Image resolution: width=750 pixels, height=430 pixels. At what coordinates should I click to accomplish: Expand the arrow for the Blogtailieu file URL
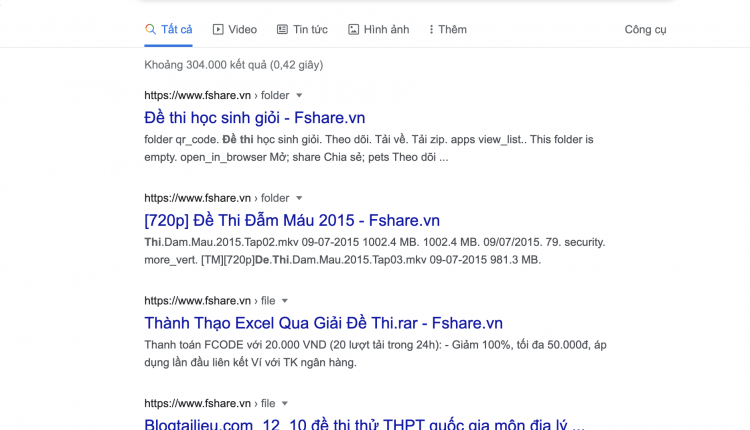tap(285, 404)
